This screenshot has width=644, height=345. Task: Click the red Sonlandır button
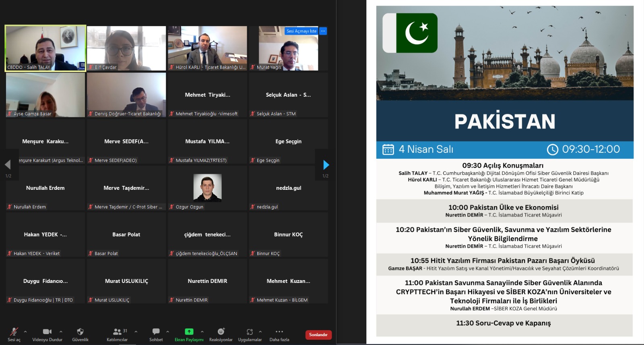[318, 335]
